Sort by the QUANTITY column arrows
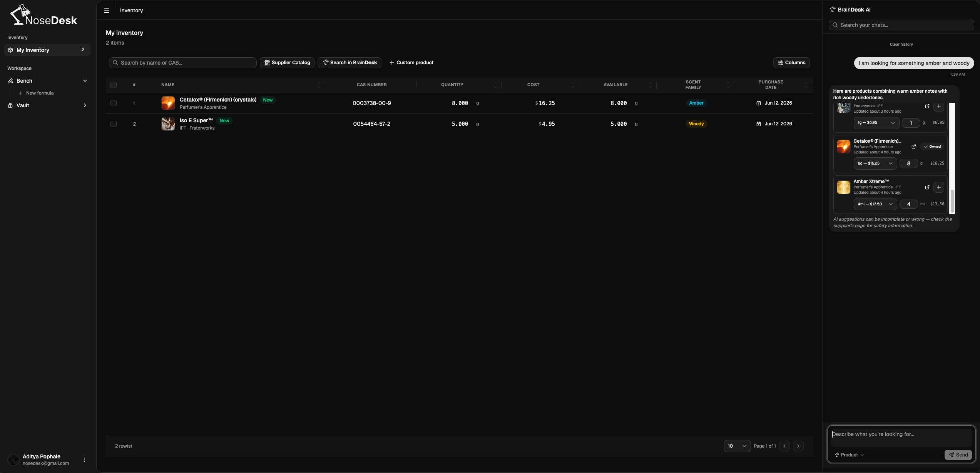980x473 pixels. tap(495, 85)
